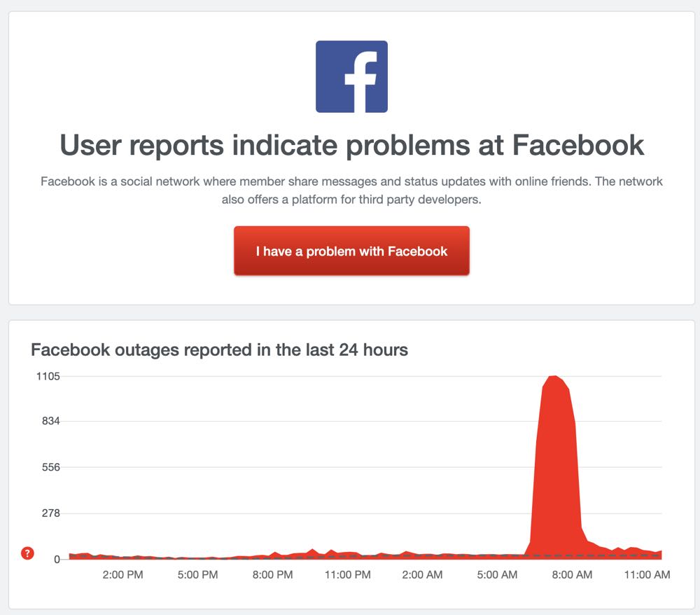Click the 834 value on the y-axis
700x615 pixels.
click(x=51, y=421)
